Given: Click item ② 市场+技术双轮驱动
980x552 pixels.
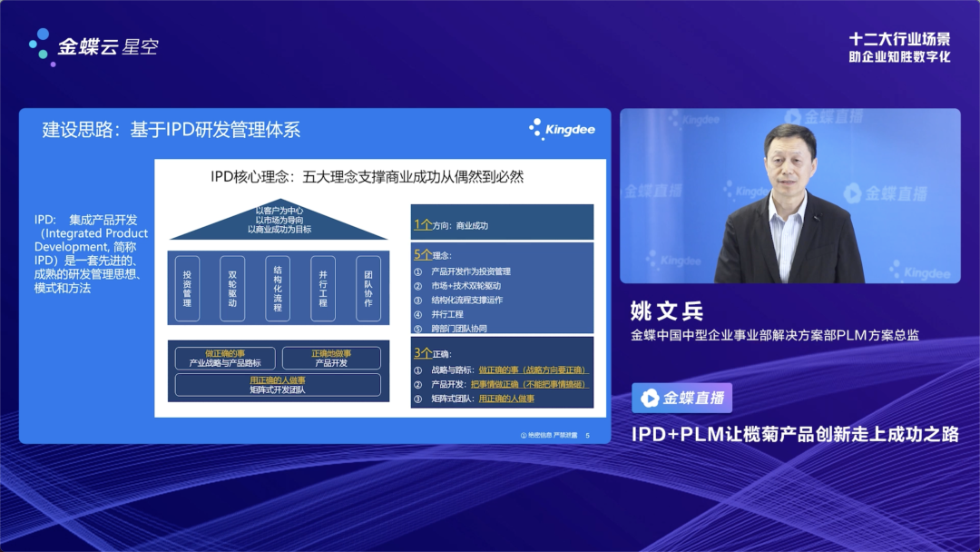Looking at the screenshot, I should [x=457, y=286].
